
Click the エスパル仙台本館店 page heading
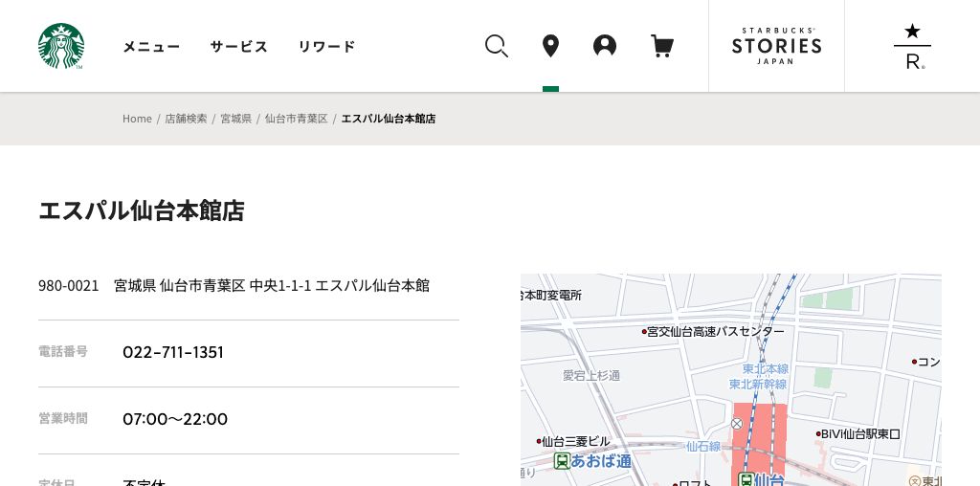pos(142,211)
